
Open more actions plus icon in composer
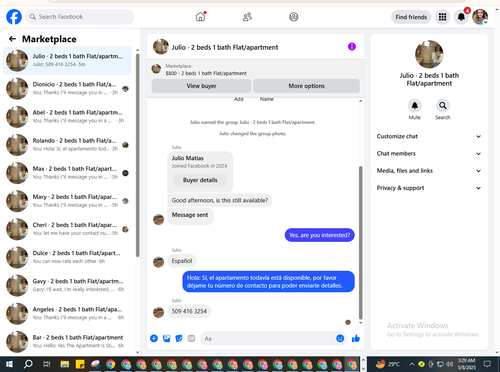154,339
